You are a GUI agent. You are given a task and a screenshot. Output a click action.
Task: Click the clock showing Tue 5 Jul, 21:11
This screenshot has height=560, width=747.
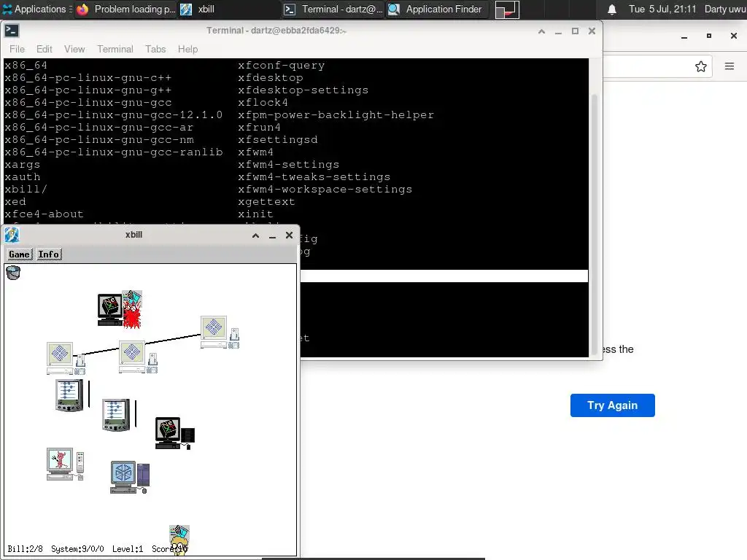(662, 9)
